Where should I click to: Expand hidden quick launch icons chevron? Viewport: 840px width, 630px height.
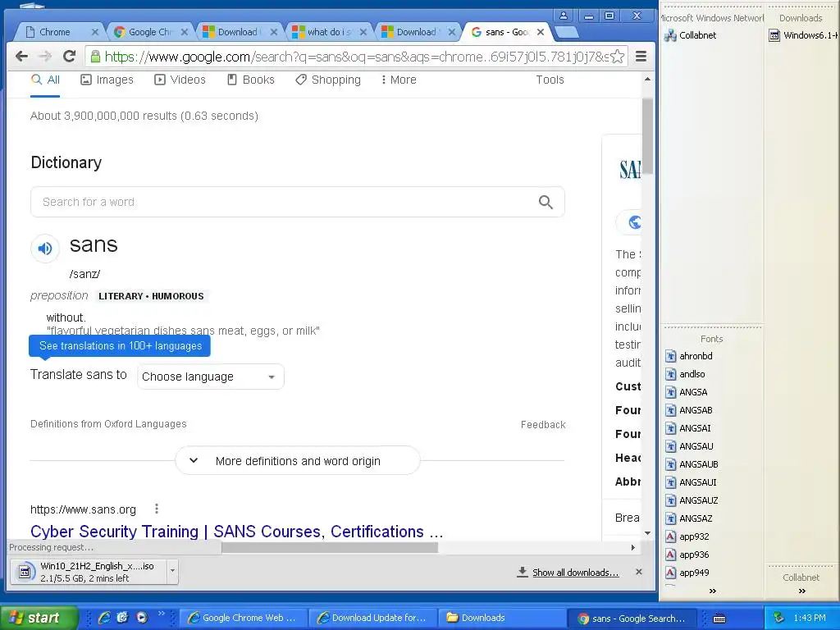[162, 613]
